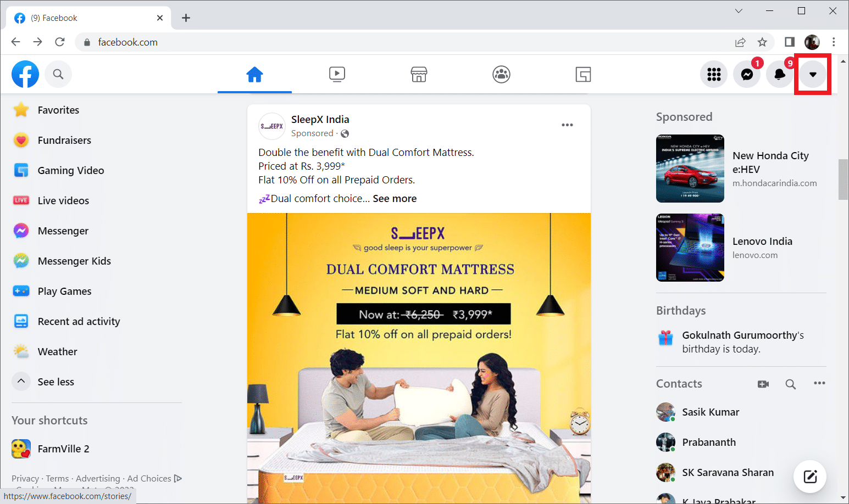Click the Advertising footer link

point(98,479)
